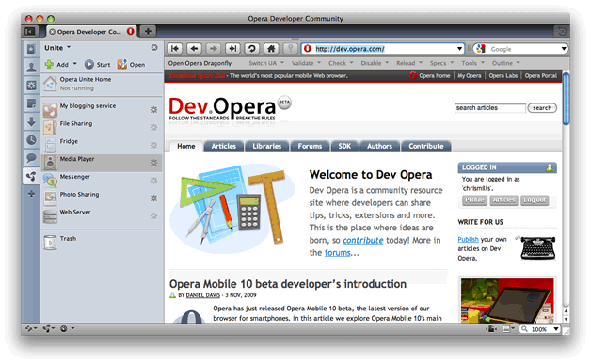
Task: Close the Unite panel with X icon
Action: click(154, 47)
